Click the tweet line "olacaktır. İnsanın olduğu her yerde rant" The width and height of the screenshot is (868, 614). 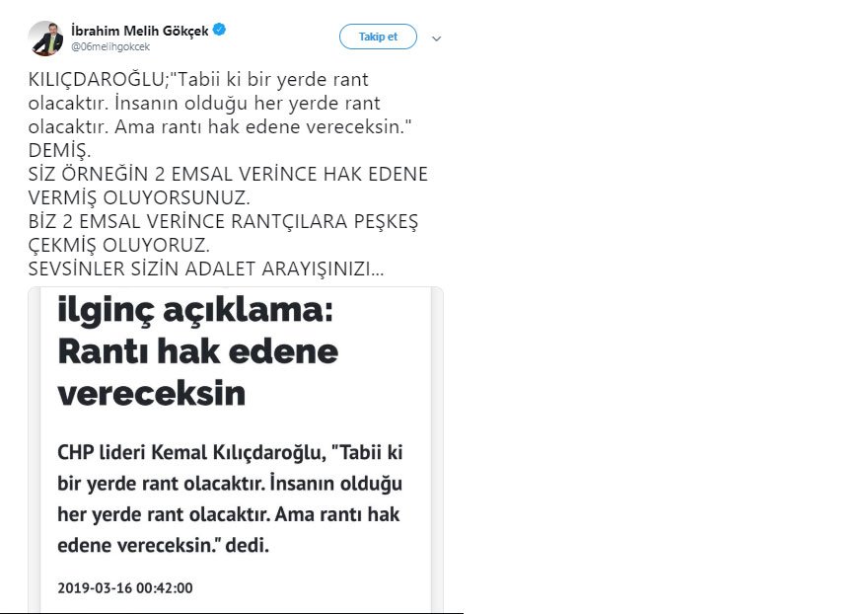point(205,104)
